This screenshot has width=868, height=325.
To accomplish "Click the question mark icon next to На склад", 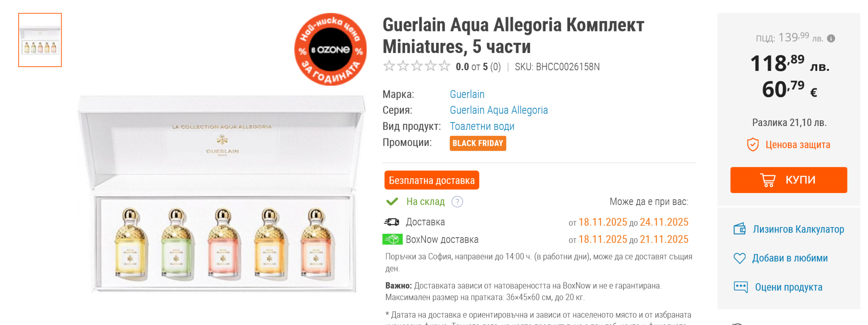I will (x=457, y=202).
